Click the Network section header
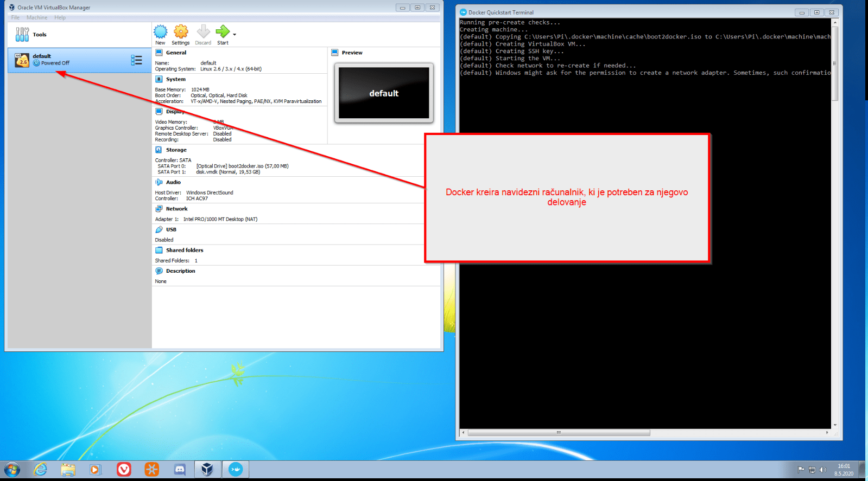 [x=176, y=209]
